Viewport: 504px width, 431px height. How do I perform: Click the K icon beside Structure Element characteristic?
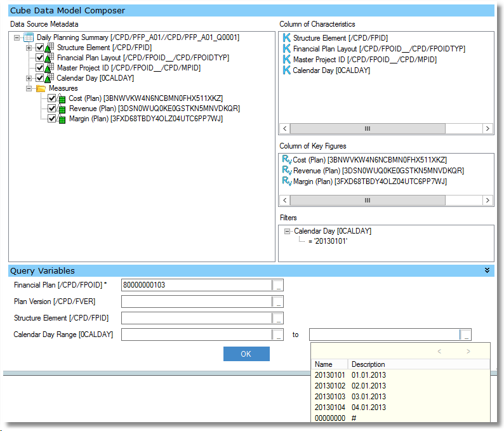286,37
